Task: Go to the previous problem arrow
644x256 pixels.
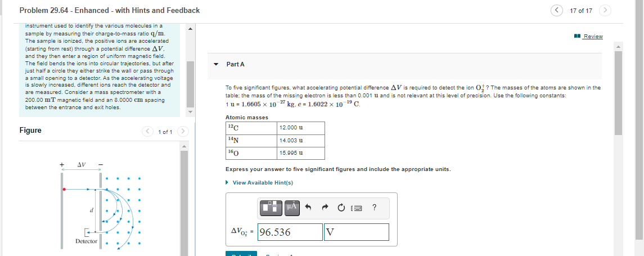Action: (556, 10)
